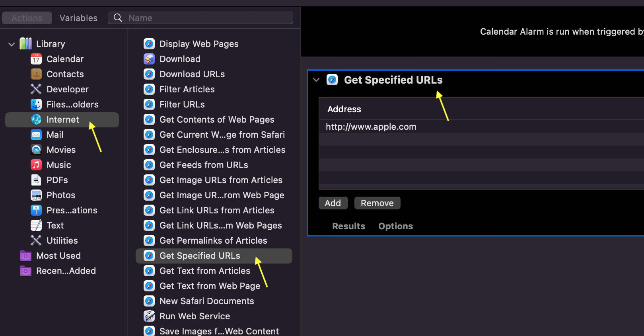Select the http://www.apple.com address row
644x336 pixels.
click(481, 127)
